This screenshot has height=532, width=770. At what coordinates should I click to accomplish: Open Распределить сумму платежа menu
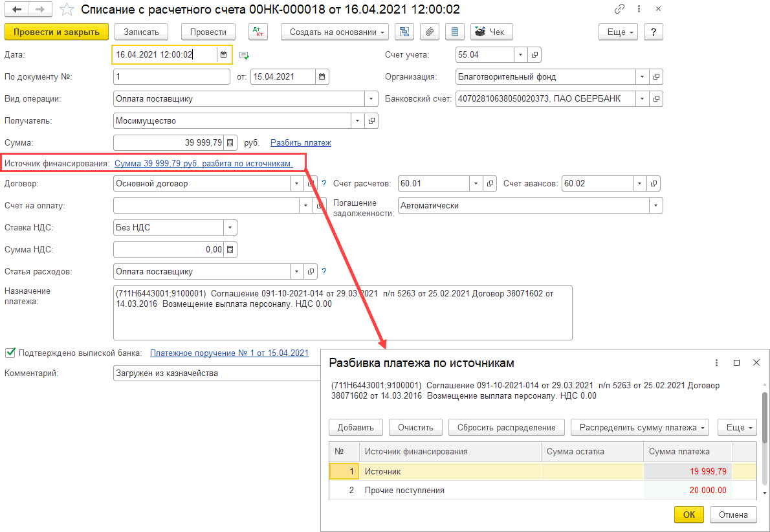[639, 427]
